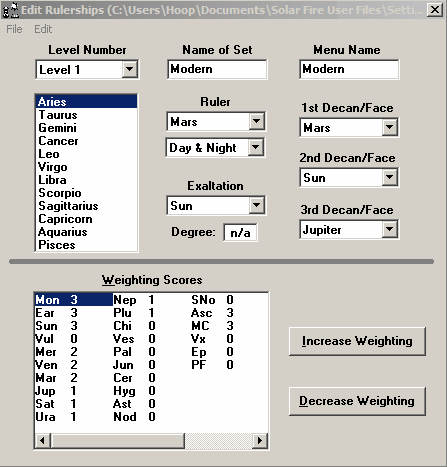Click into the Name of Set field

pyautogui.click(x=217, y=69)
